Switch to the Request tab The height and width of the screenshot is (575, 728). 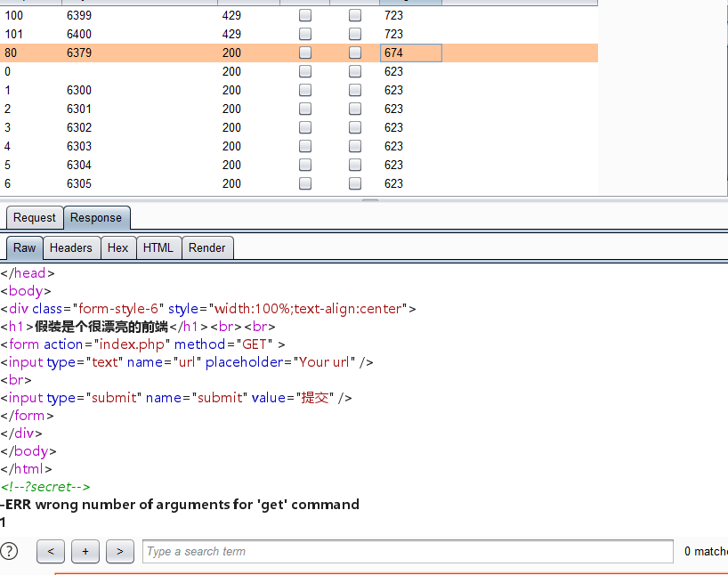click(x=35, y=218)
